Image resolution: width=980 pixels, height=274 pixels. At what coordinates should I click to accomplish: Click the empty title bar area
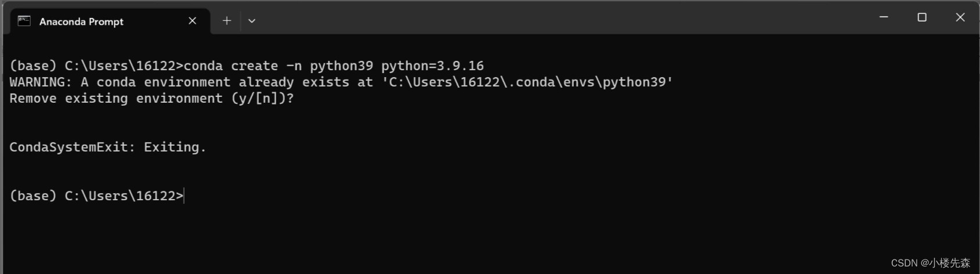[x=551, y=17]
